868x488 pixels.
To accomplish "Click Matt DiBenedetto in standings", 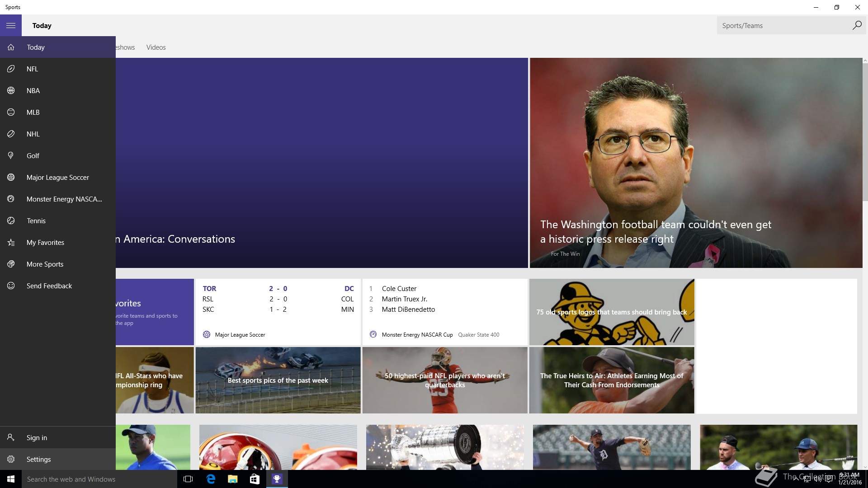I will pos(408,309).
